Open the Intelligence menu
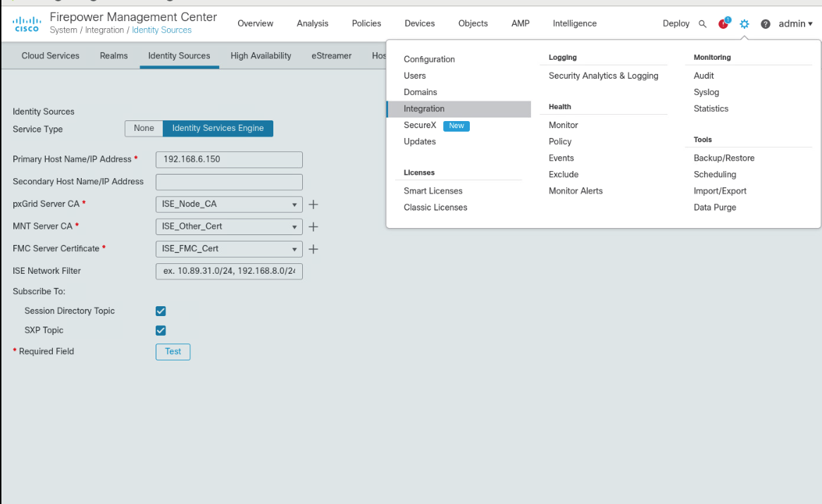This screenshot has height=504, width=822. click(x=575, y=23)
